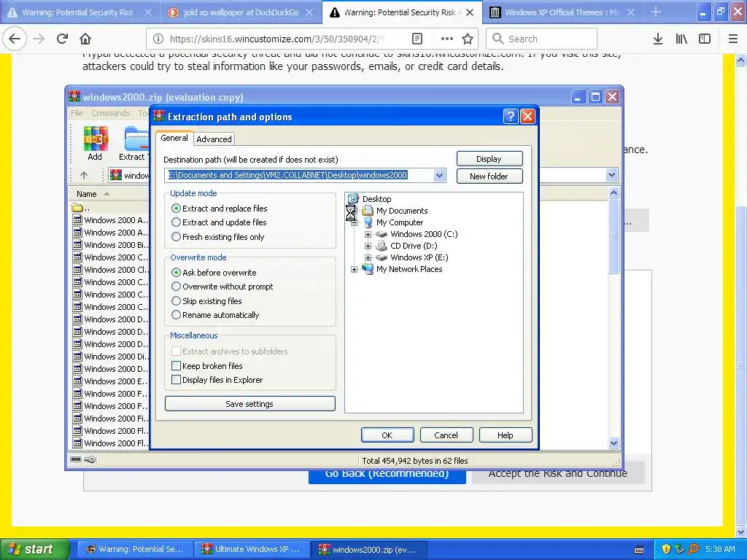Viewport: 747px width, 560px height.
Task: Expand the My Network Places node
Action: pyautogui.click(x=354, y=270)
